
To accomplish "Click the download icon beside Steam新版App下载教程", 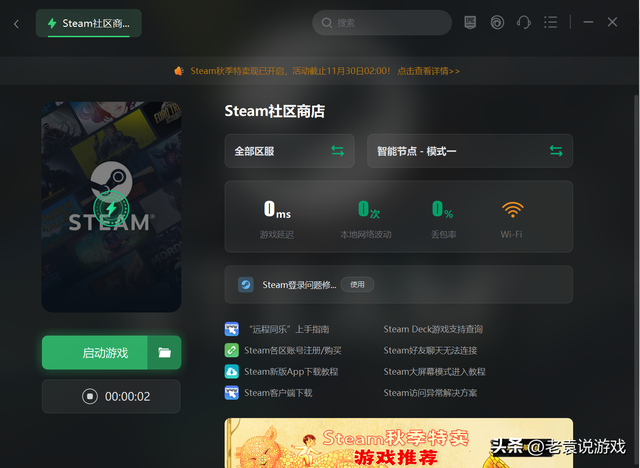I will click(231, 371).
